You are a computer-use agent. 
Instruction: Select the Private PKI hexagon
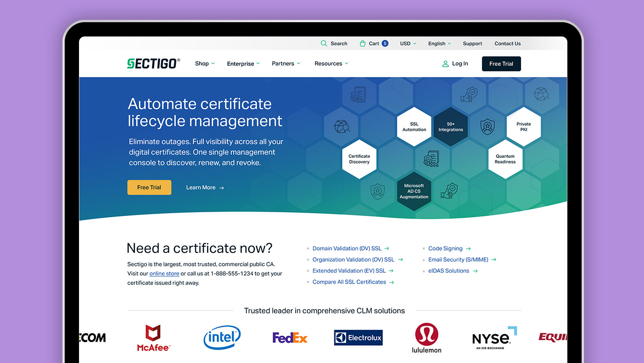click(x=524, y=127)
